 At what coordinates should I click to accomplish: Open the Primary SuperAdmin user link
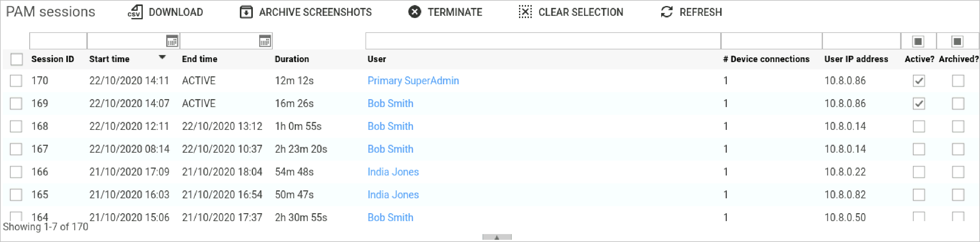[413, 81]
